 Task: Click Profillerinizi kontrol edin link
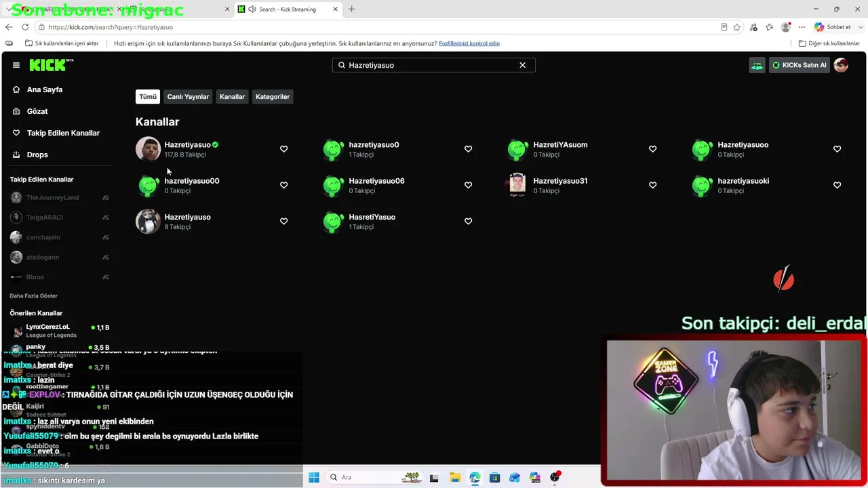point(469,43)
